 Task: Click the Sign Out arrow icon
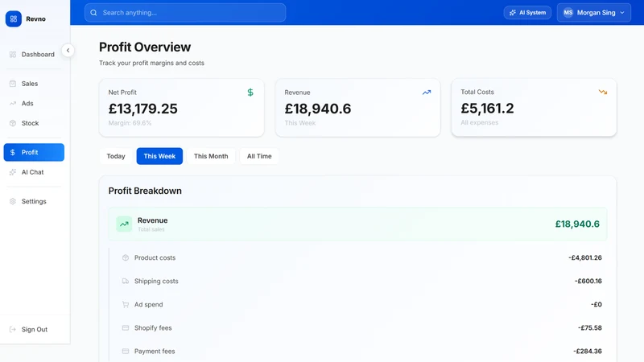pos(13,329)
